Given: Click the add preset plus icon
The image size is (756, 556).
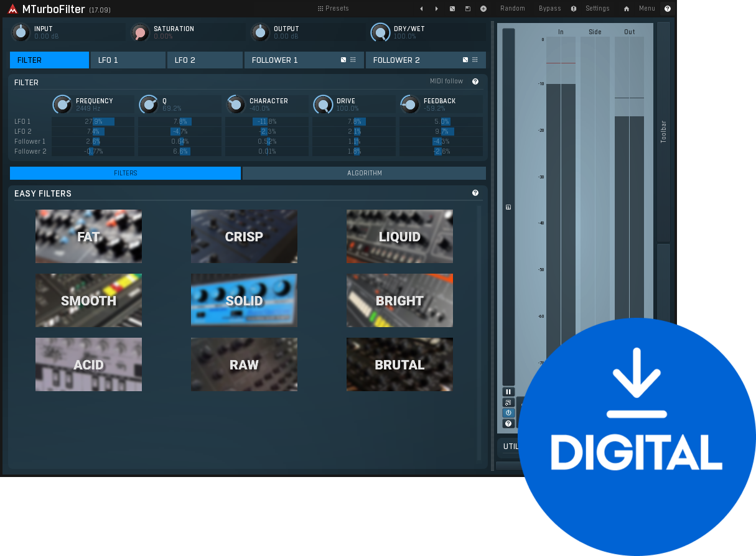Looking at the screenshot, I should tap(483, 9).
